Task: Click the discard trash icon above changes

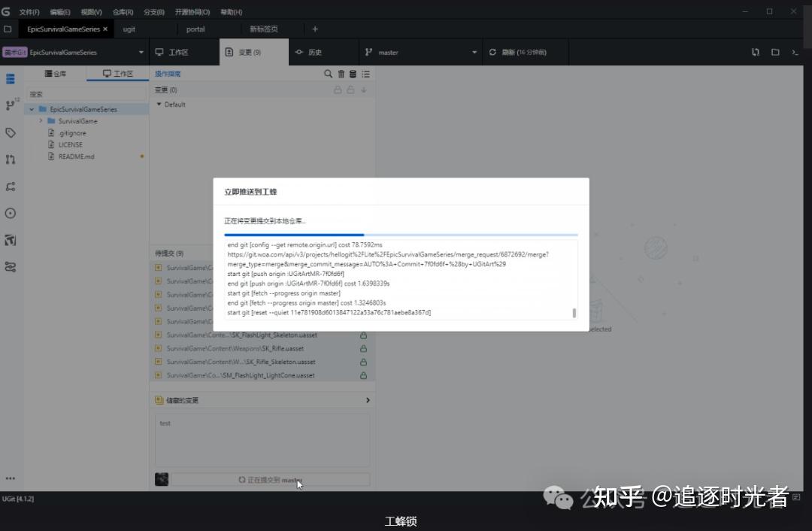Action: coord(341,74)
